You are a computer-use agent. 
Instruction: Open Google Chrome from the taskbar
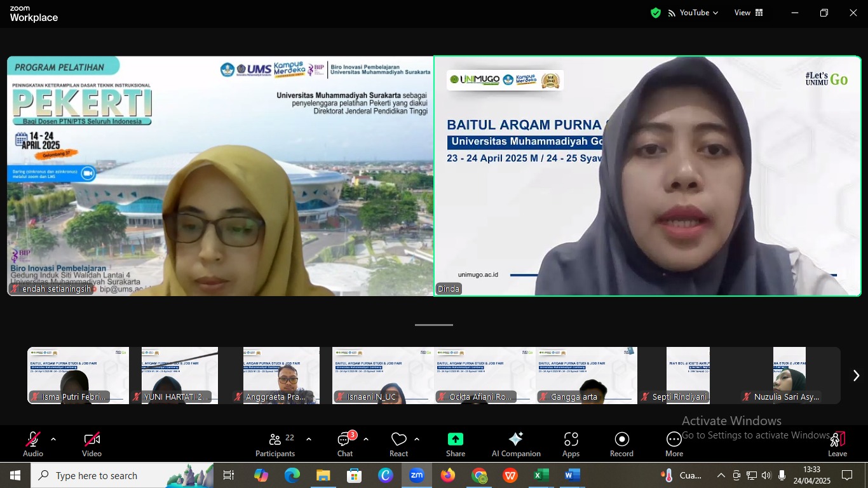pos(479,475)
